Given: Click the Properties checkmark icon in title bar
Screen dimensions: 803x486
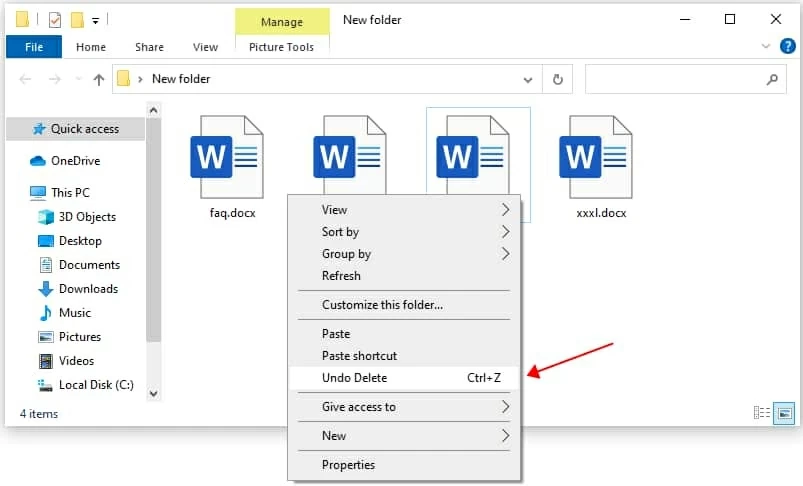Looking at the screenshot, I should (54, 19).
